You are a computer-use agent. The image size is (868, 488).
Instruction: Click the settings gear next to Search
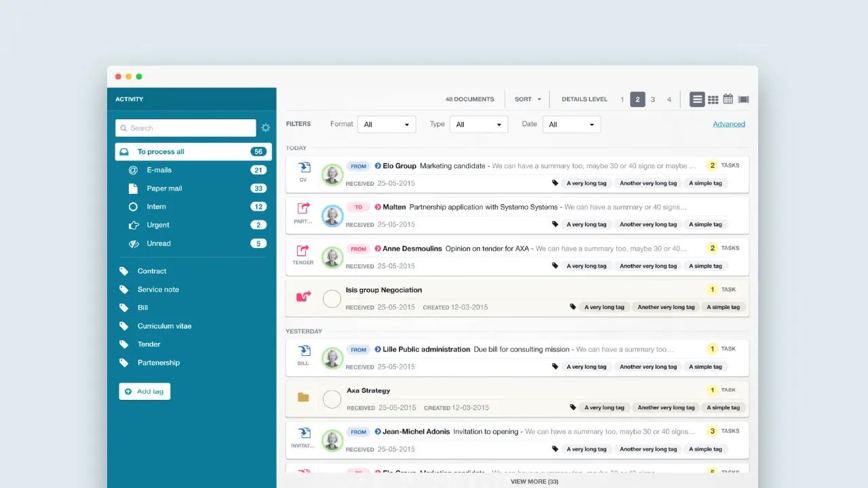pyautogui.click(x=266, y=128)
